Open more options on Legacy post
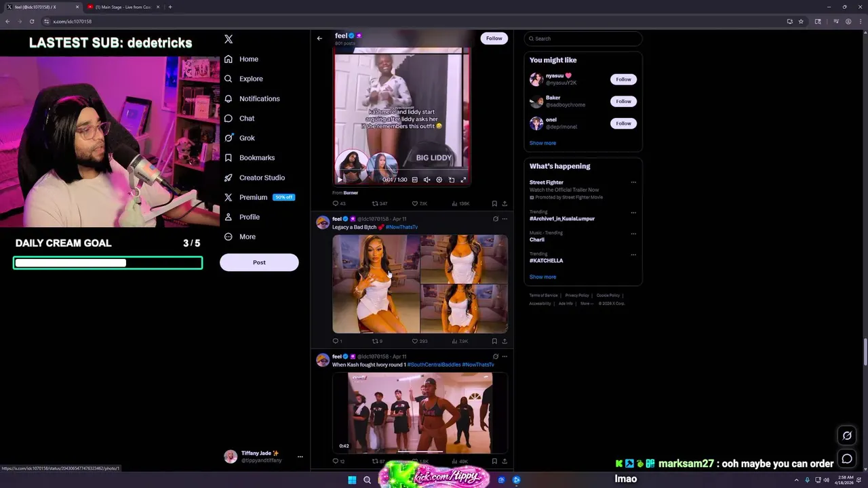The image size is (868, 488). (505, 219)
